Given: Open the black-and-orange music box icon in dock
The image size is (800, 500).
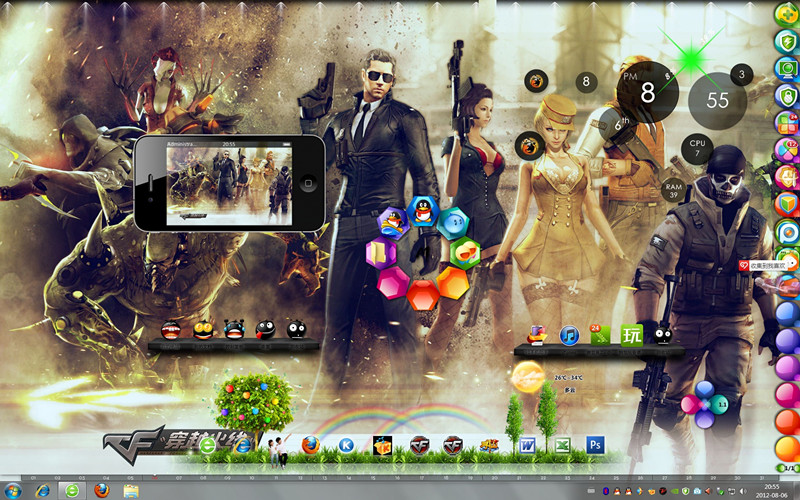Looking at the screenshot, I should point(382,445).
